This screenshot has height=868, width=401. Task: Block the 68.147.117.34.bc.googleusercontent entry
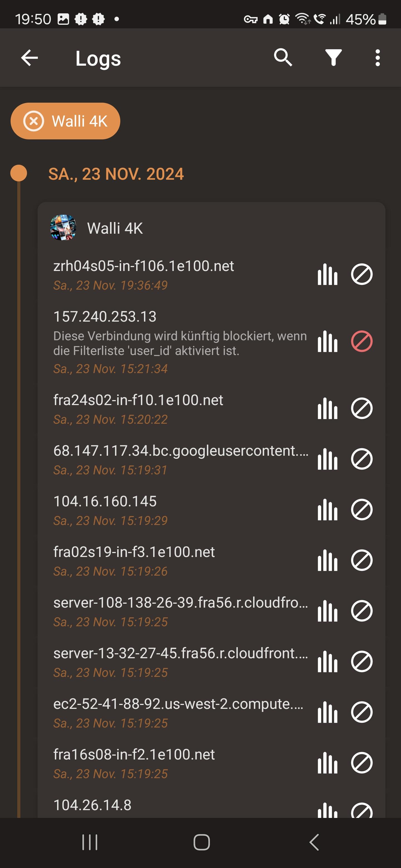pyautogui.click(x=361, y=459)
